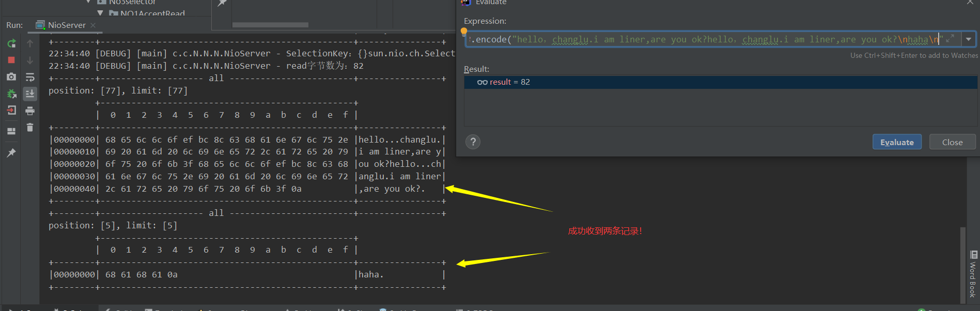Jump down the stack trace arrow
980x311 pixels.
[30, 60]
